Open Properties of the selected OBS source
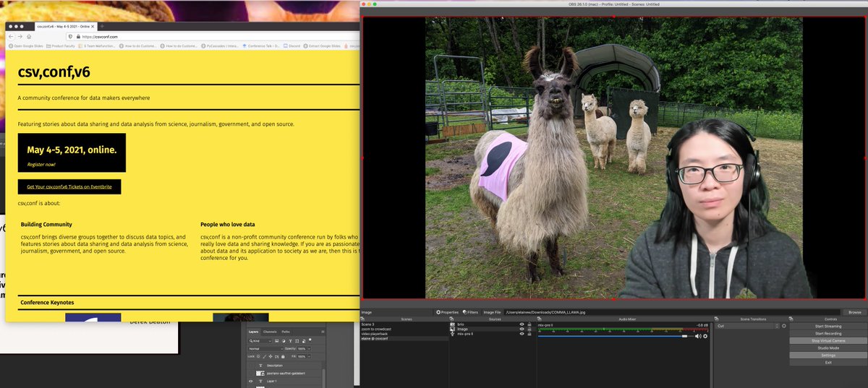The width and height of the screenshot is (868, 388). click(448, 312)
